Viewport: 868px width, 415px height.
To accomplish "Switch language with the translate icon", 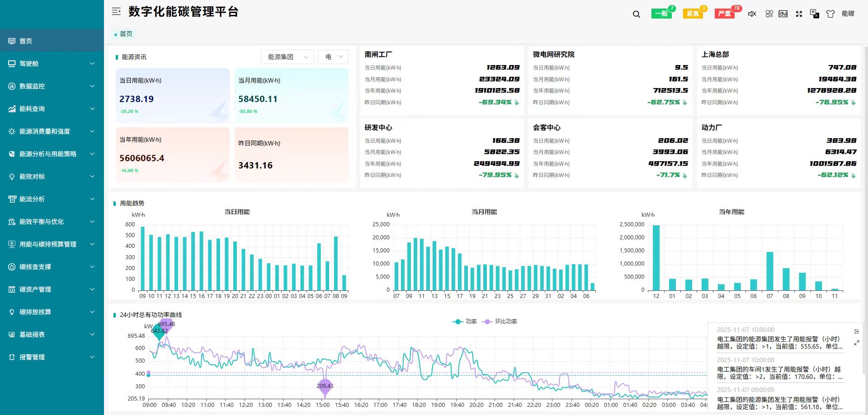I will click(x=814, y=14).
